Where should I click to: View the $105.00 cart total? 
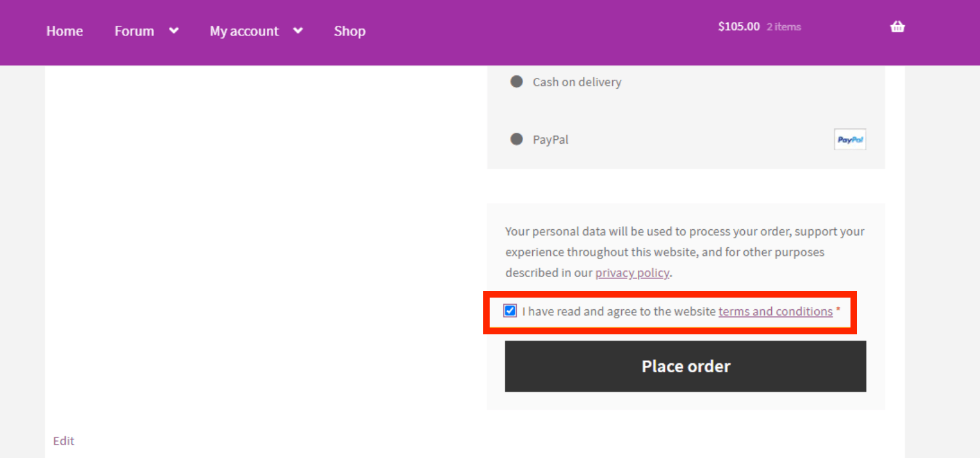[739, 26]
